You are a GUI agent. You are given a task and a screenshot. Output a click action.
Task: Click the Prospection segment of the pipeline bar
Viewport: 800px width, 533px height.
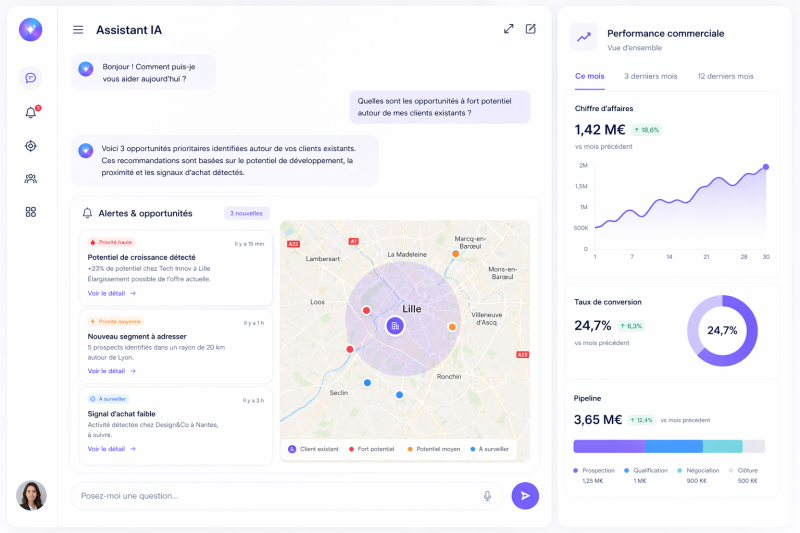(609, 446)
